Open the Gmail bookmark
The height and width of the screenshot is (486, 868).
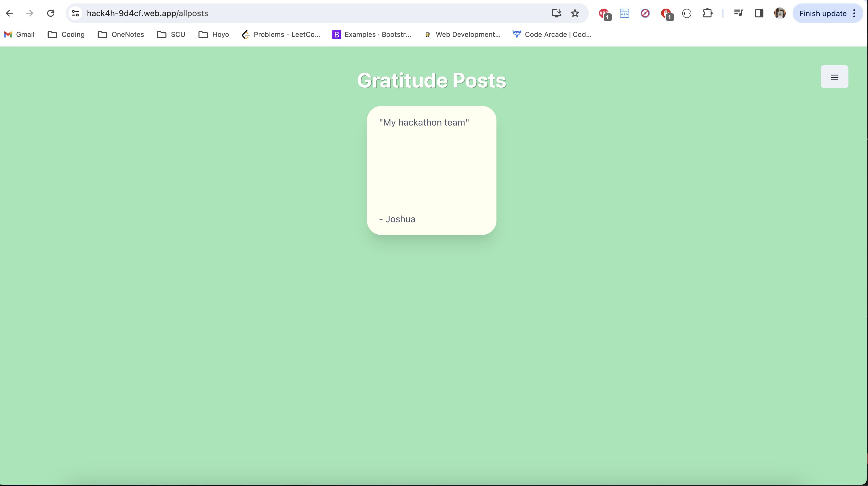pyautogui.click(x=19, y=34)
